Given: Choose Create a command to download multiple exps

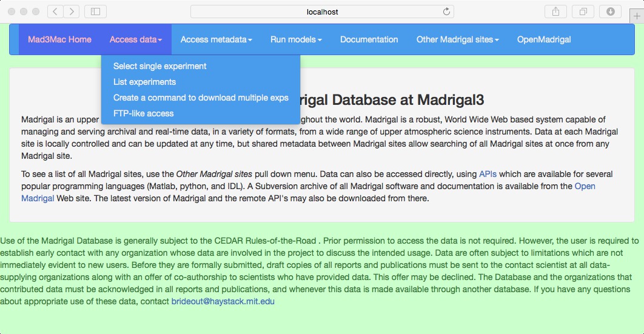Looking at the screenshot, I should (x=201, y=98).
